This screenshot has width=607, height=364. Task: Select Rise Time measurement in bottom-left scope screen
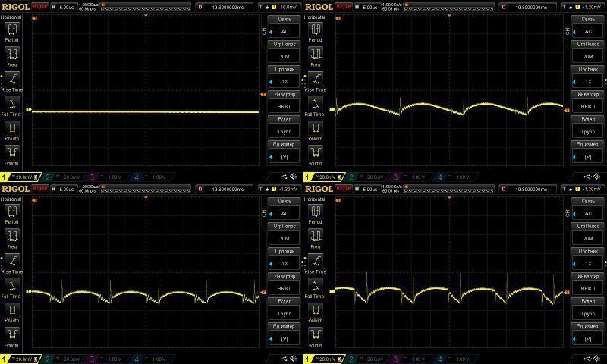[x=12, y=264]
